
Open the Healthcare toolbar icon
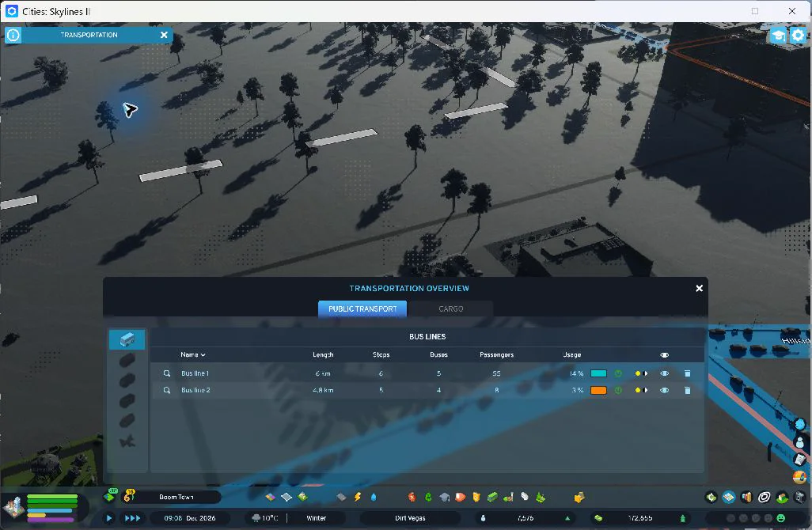(x=412, y=497)
